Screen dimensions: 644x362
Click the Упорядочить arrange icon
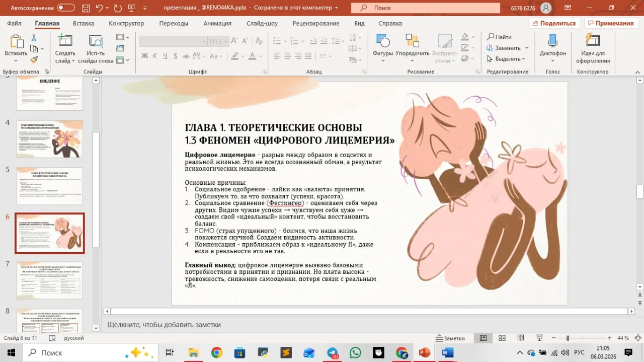click(412, 41)
